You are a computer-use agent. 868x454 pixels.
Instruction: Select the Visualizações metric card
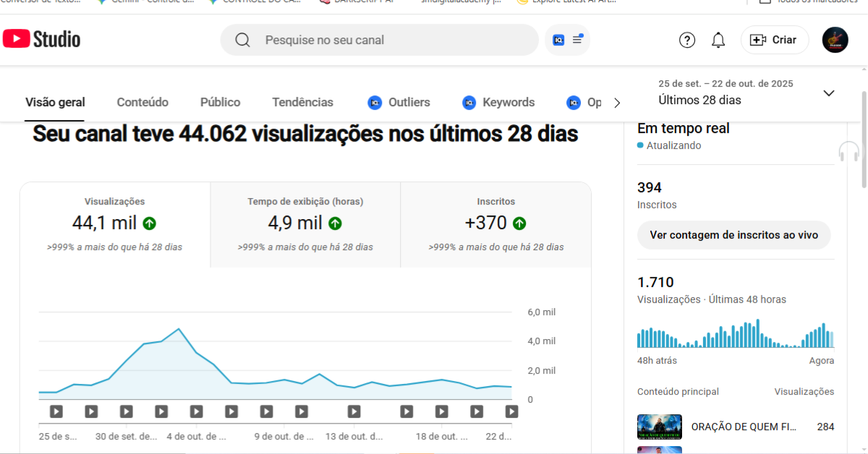click(x=115, y=225)
